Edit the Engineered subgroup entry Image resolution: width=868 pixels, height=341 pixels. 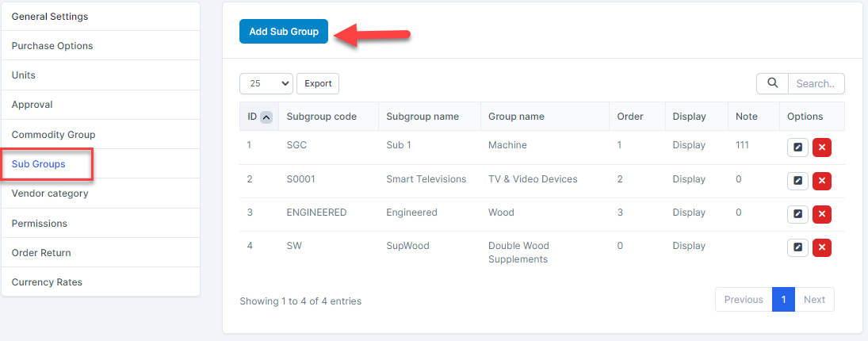coord(797,214)
